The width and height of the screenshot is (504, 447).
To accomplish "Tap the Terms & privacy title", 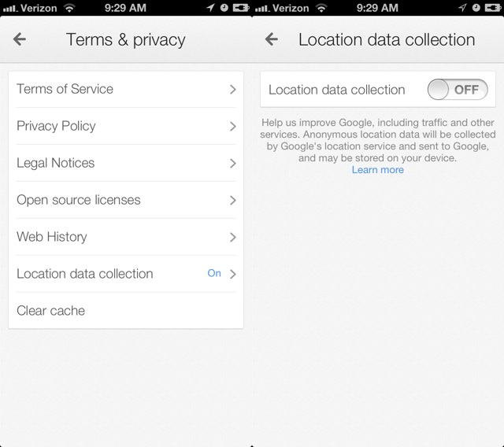I will pos(126,40).
